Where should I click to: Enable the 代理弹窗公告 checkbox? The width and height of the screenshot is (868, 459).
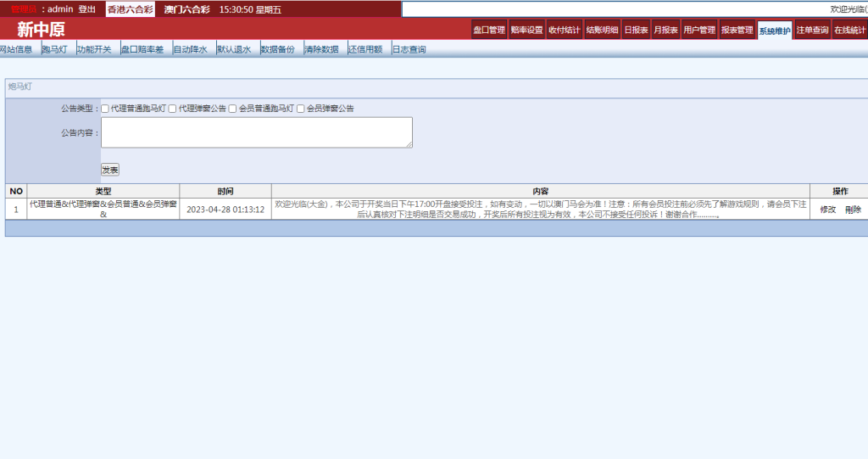172,109
